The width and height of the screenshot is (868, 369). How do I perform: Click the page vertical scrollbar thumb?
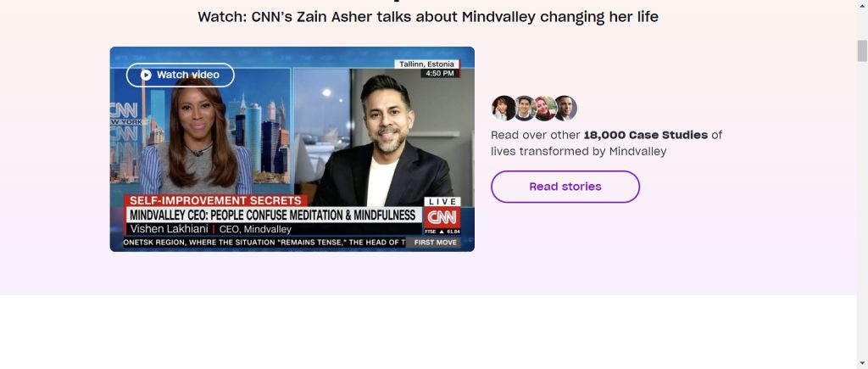point(862,51)
